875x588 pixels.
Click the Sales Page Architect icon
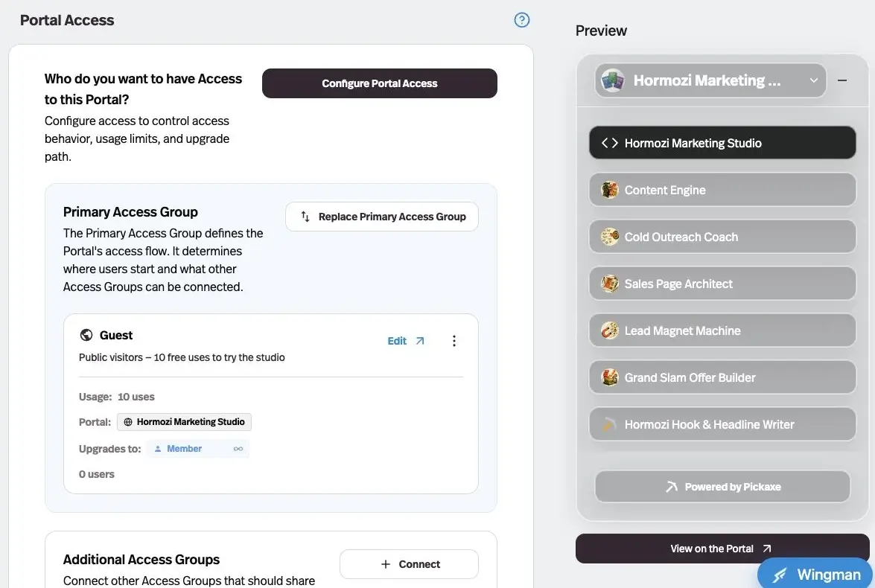coord(609,284)
